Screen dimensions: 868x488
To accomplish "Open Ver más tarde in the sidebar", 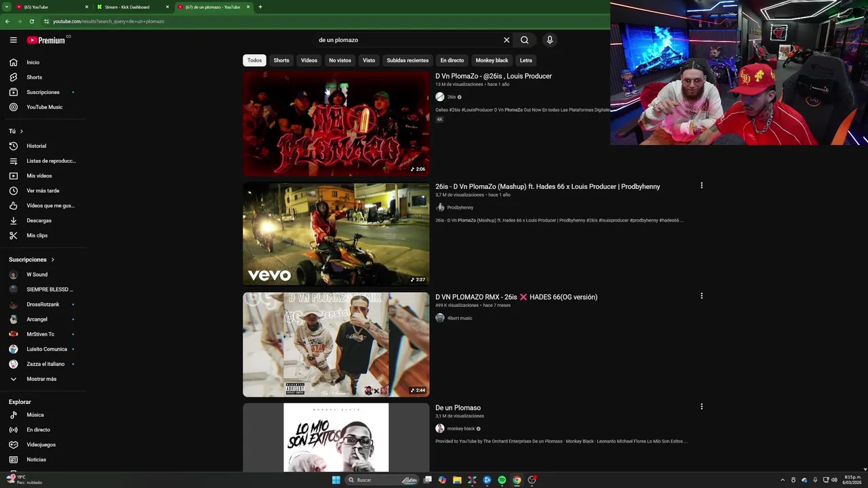I will pos(43,190).
